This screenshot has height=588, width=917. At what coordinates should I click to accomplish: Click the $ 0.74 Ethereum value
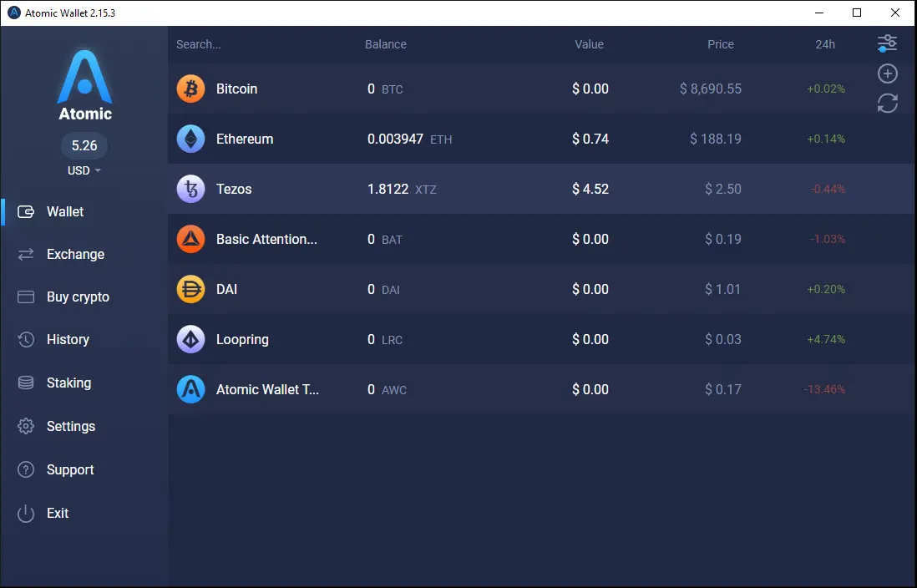click(590, 139)
